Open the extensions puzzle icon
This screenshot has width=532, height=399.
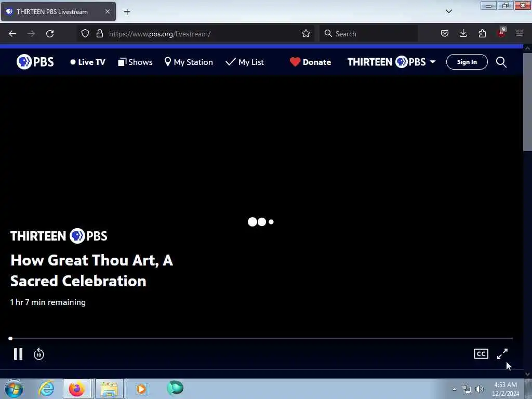tap(482, 34)
